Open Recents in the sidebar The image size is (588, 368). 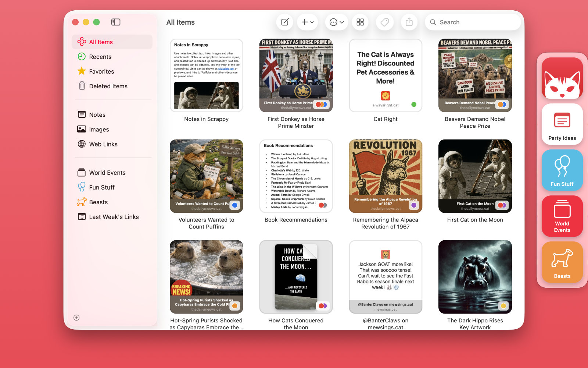click(x=100, y=57)
